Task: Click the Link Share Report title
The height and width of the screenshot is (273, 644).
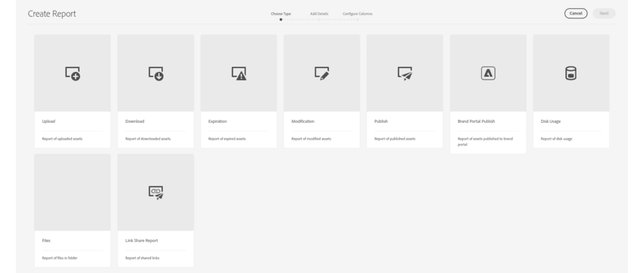Action: pos(142,241)
